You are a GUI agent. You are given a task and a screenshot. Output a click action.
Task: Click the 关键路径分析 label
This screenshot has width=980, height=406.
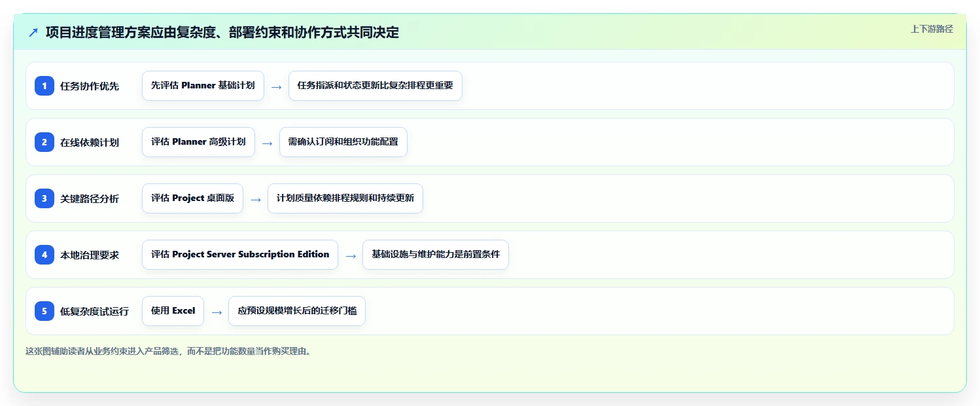pyautogui.click(x=90, y=198)
